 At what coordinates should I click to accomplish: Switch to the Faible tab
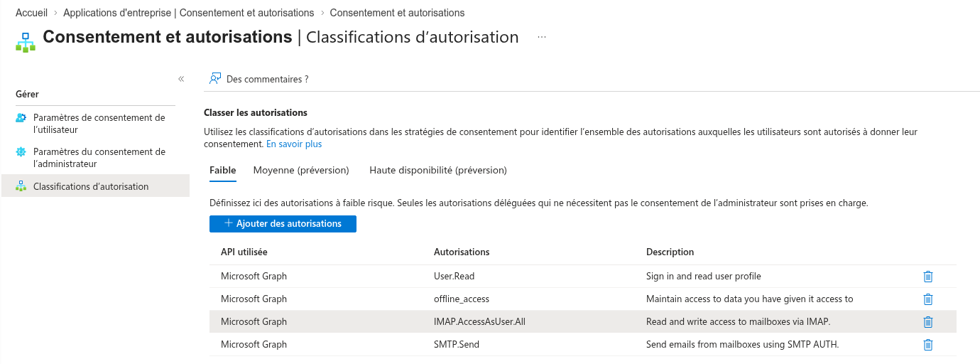(x=223, y=171)
